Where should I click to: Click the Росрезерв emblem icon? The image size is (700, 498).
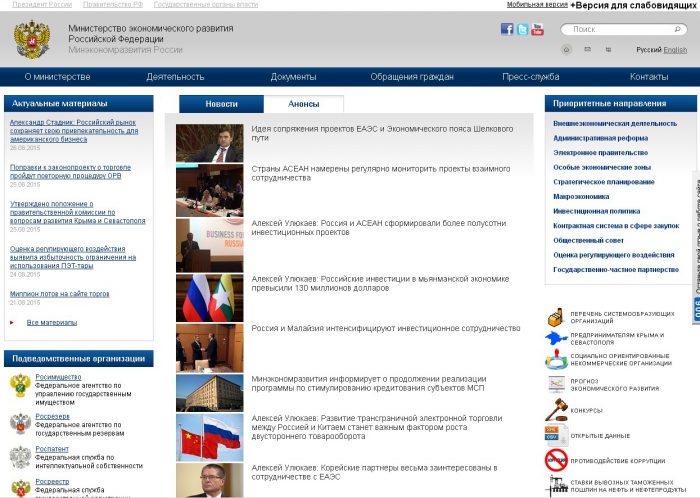21,423
